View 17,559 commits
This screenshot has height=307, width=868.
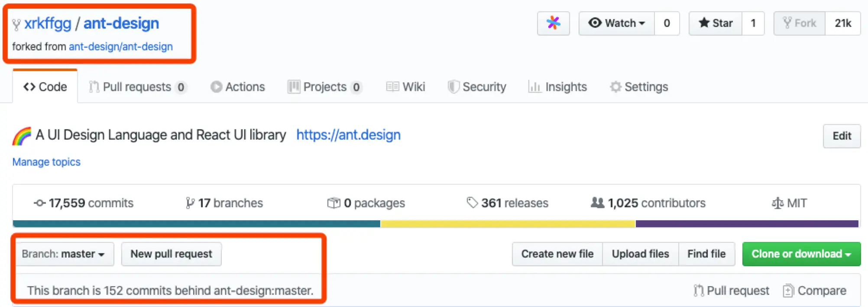pos(84,203)
